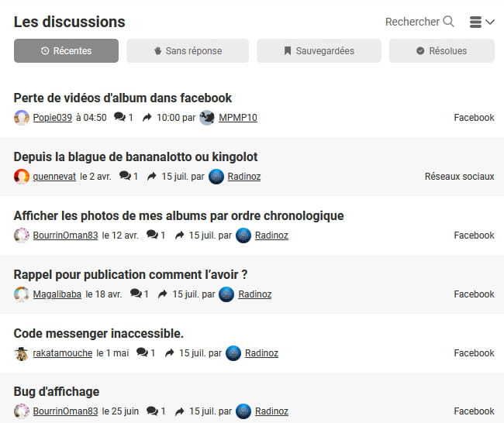Open the Rappel pour publication discussion
This screenshot has height=423, width=504.
click(x=130, y=274)
